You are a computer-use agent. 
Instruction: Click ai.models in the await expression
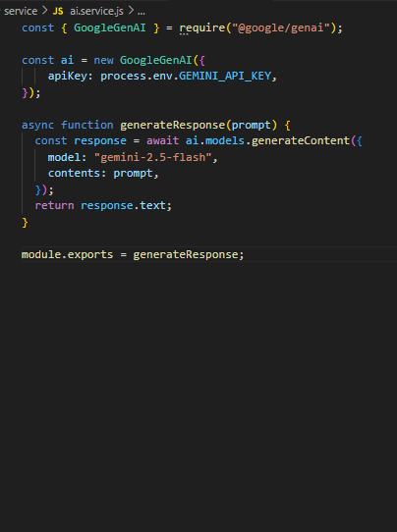point(215,140)
